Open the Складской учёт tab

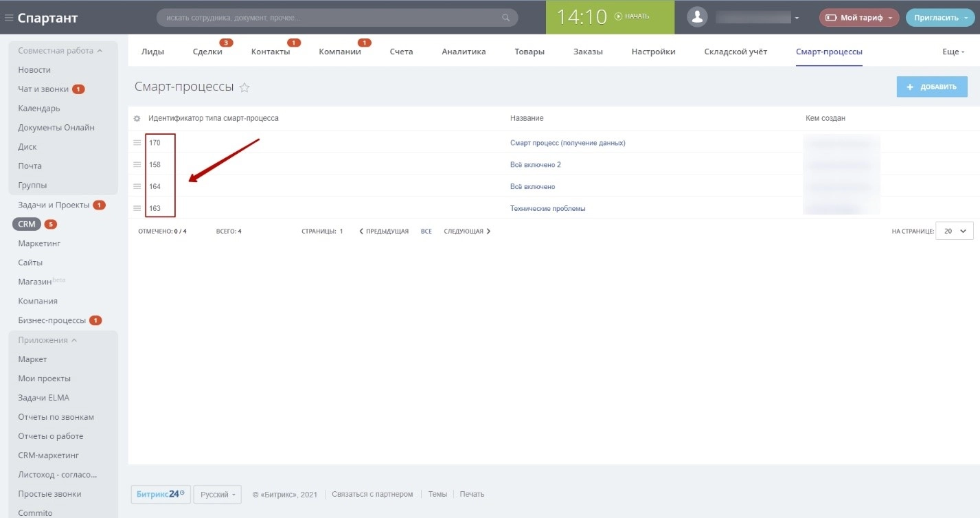click(x=736, y=52)
